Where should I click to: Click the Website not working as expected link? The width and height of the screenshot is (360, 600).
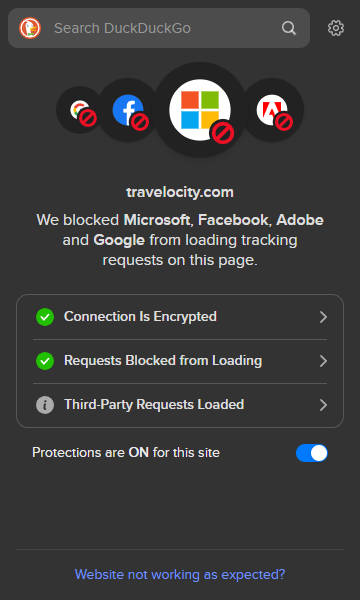click(x=180, y=574)
